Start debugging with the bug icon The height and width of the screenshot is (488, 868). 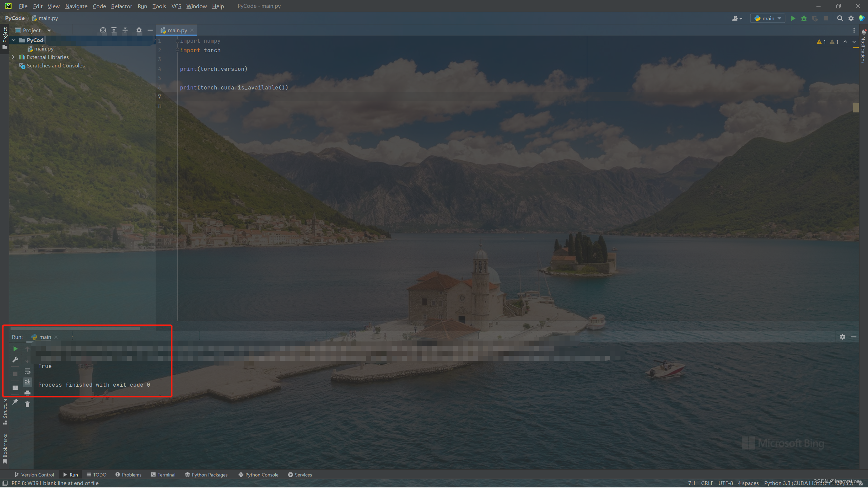tap(804, 18)
